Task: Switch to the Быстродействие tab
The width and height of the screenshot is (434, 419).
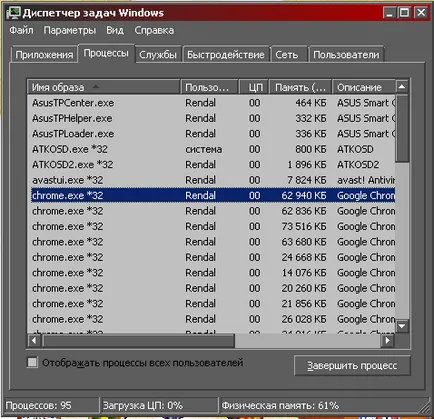Action: tap(226, 55)
